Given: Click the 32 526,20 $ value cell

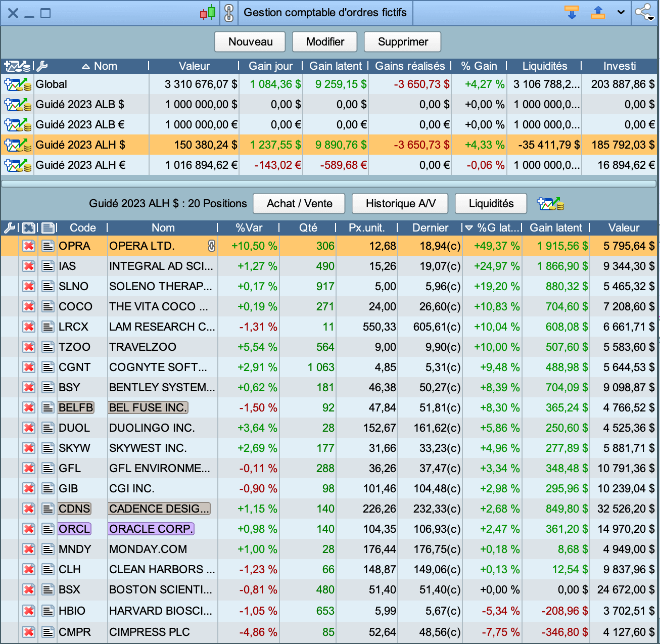Looking at the screenshot, I should click(x=626, y=509).
